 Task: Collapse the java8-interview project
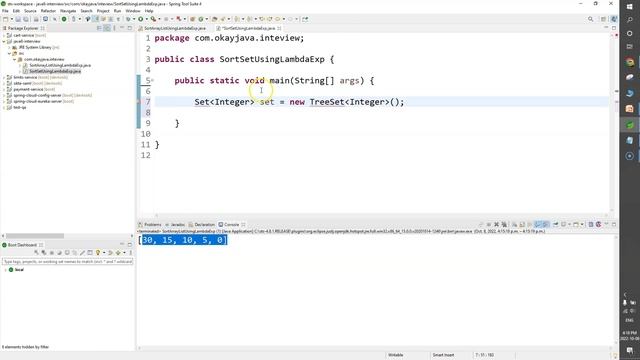tap(4, 41)
